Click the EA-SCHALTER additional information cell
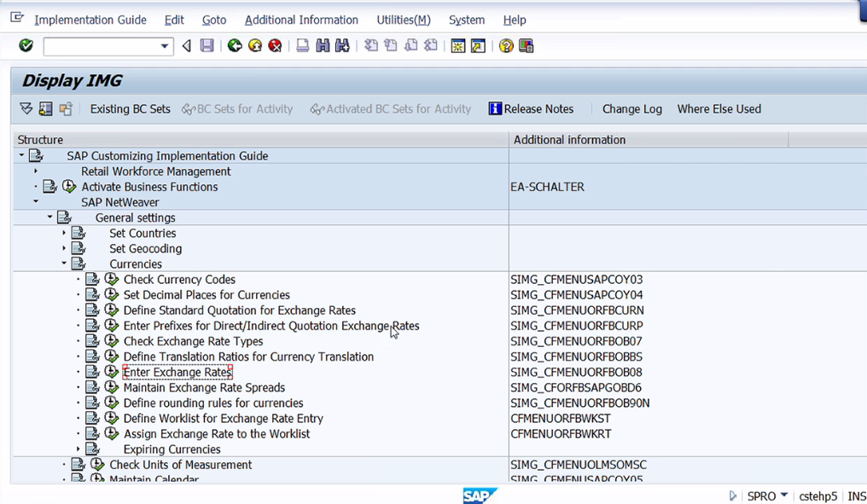The width and height of the screenshot is (867, 504). tap(547, 187)
